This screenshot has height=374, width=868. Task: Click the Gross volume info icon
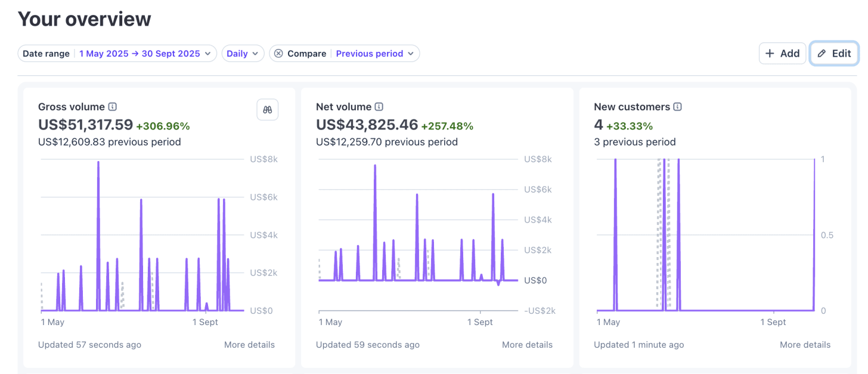pos(112,107)
